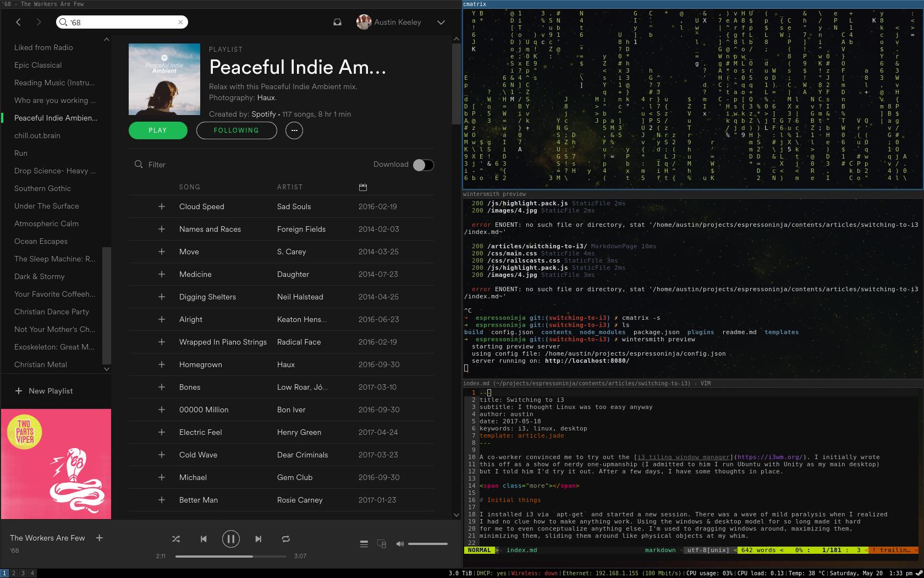Pause the current track
924x578 pixels.
coord(231,539)
